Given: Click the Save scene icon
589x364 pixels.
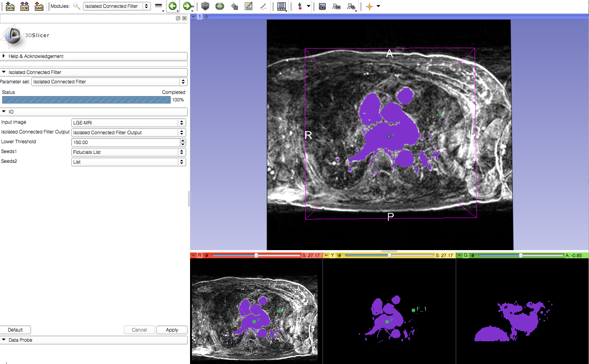Looking at the screenshot, I should [x=39, y=6].
